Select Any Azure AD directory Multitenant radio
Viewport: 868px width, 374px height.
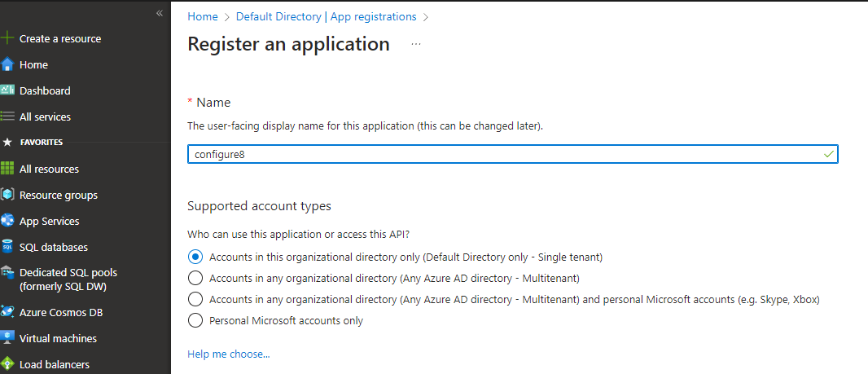(195, 278)
